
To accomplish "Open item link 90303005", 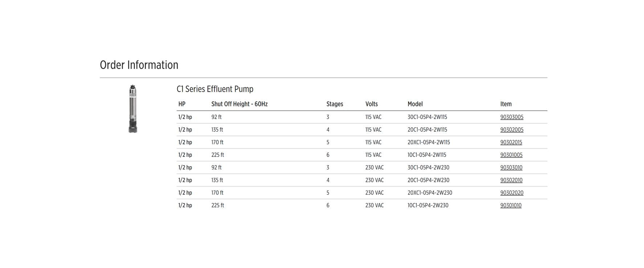I will 511,117.
